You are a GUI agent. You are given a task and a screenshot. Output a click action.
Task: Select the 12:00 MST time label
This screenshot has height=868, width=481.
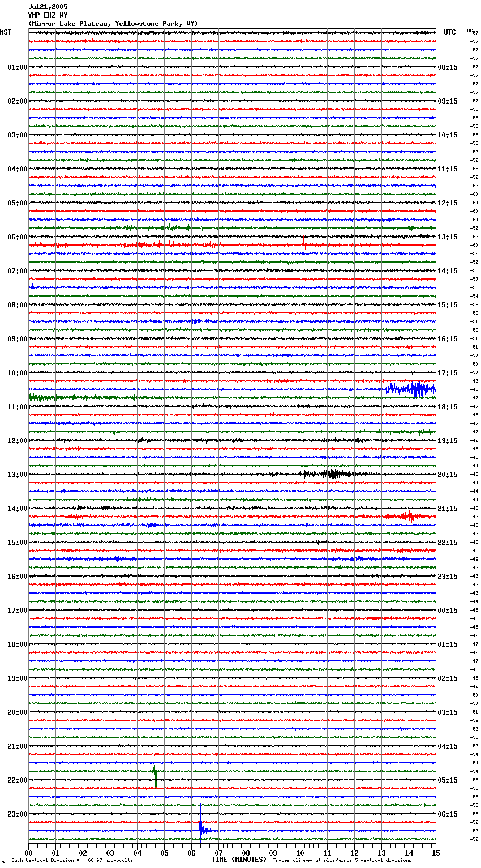pyautogui.click(x=18, y=441)
